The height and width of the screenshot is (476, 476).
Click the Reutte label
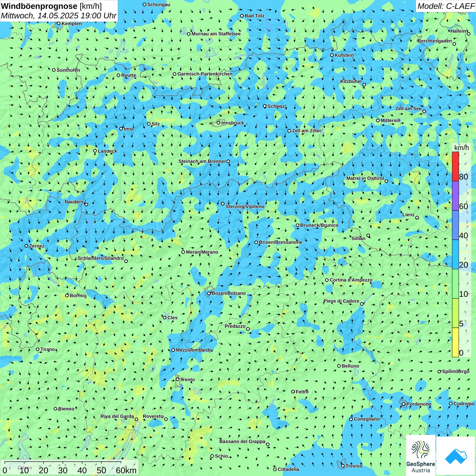[x=129, y=75]
